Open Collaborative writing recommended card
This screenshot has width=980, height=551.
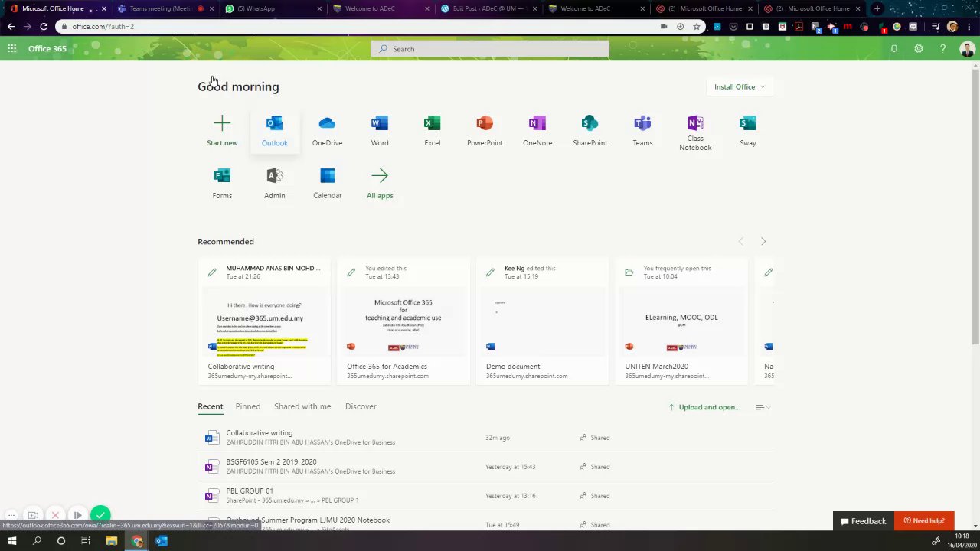(x=264, y=321)
